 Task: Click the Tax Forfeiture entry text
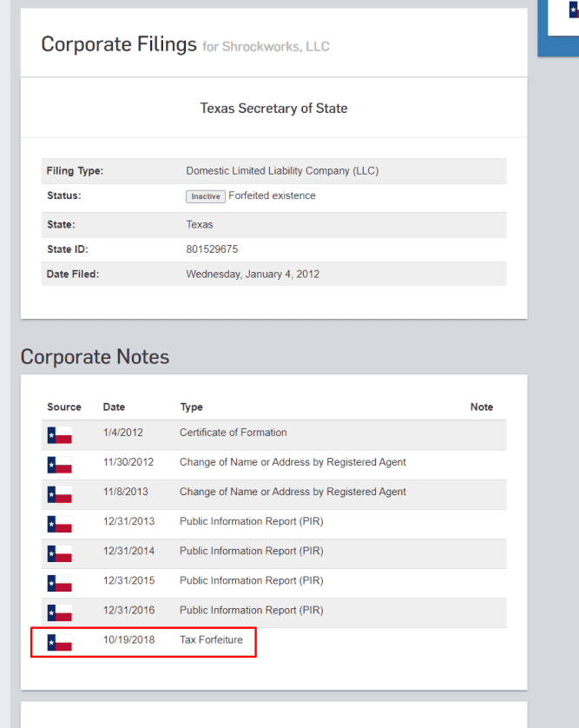pos(211,639)
